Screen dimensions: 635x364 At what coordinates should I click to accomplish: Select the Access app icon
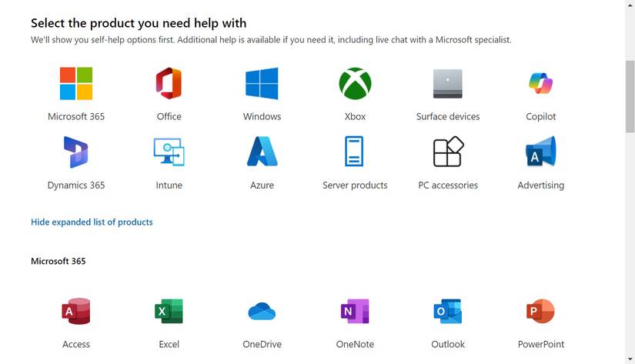(76, 311)
